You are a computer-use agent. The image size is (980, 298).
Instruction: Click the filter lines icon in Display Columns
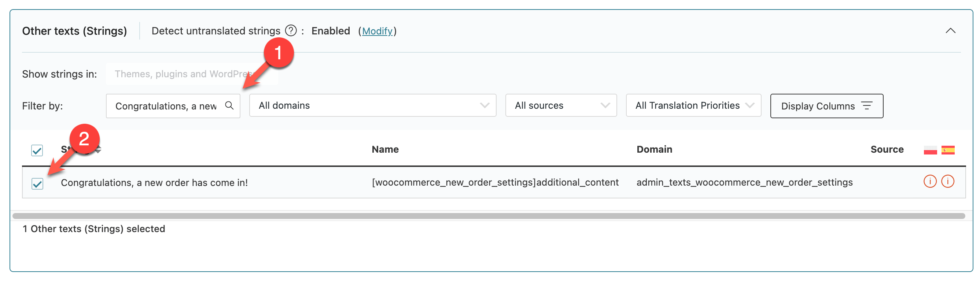(x=867, y=106)
